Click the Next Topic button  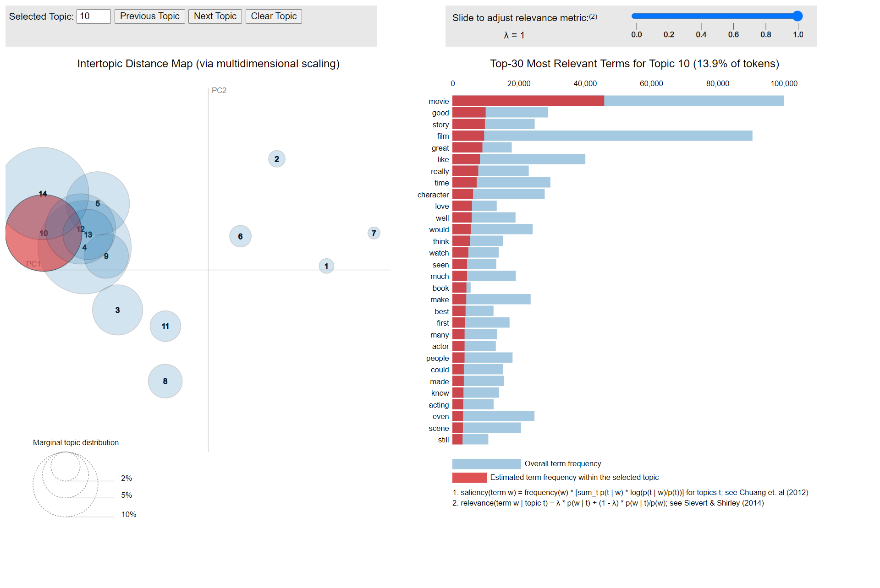(215, 16)
